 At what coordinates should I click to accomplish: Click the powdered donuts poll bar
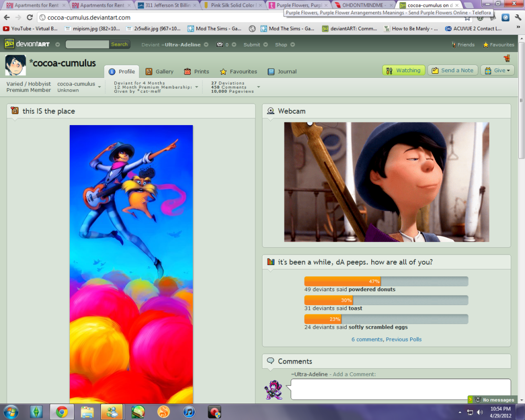[x=386, y=282]
